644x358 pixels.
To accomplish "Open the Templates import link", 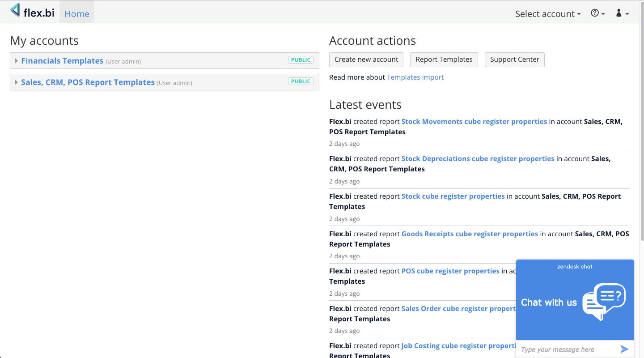I will coord(415,77).
